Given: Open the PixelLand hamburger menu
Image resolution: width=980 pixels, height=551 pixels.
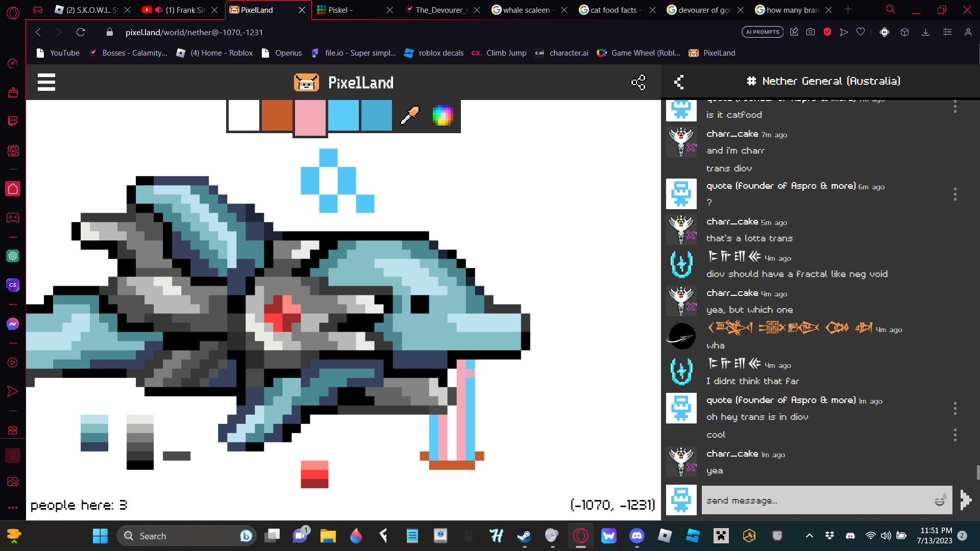Looking at the screenshot, I should click(x=46, y=82).
